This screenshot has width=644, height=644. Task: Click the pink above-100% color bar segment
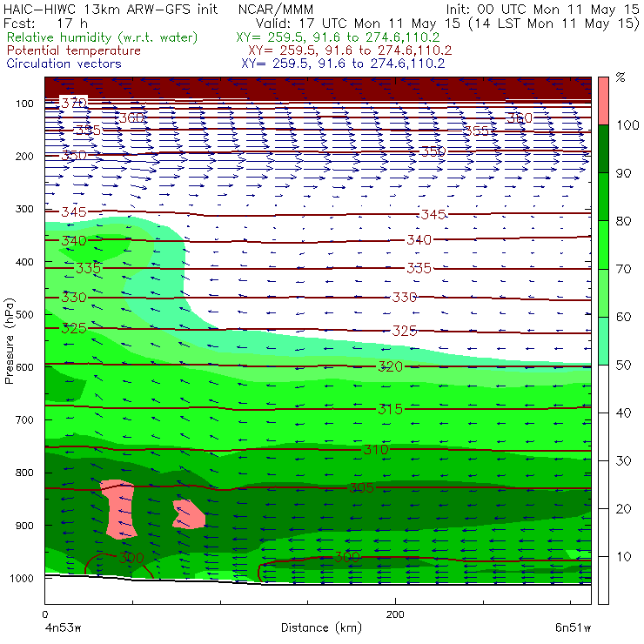coord(603,101)
